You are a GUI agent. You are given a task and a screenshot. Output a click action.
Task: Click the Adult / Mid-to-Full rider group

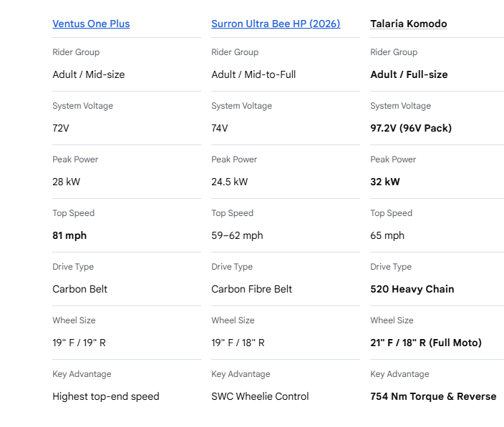pyautogui.click(x=253, y=74)
